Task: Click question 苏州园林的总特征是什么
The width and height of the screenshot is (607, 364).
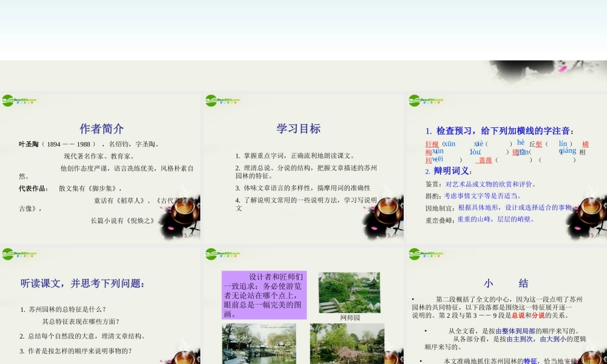Action: 63,309
